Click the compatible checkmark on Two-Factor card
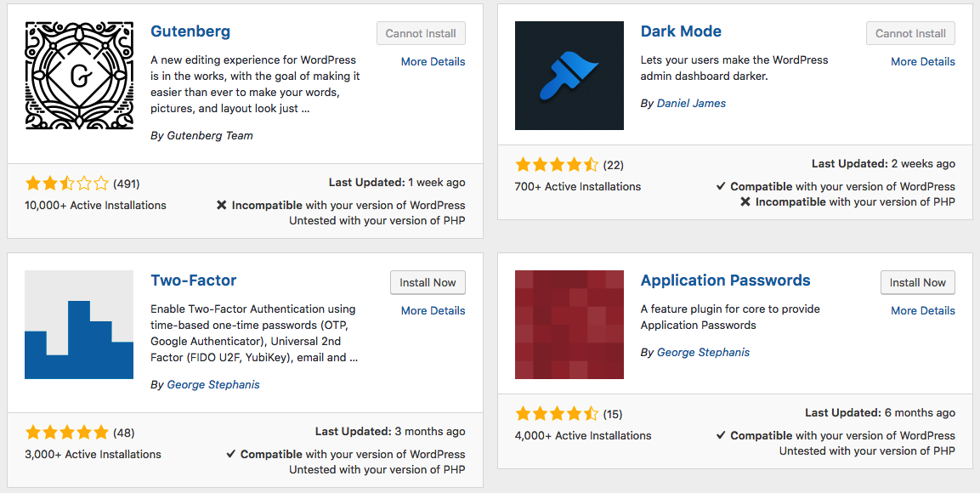Image resolution: width=980 pixels, height=493 pixels. [230, 454]
